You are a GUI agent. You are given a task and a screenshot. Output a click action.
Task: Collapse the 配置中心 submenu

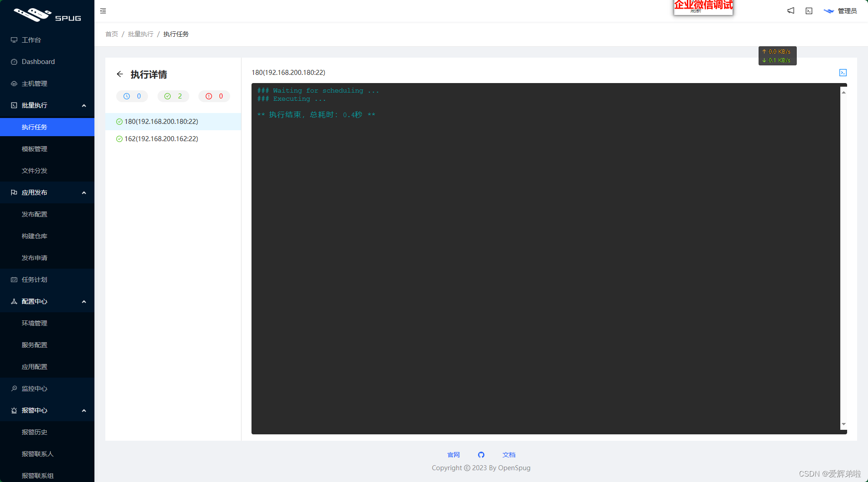[84, 301]
